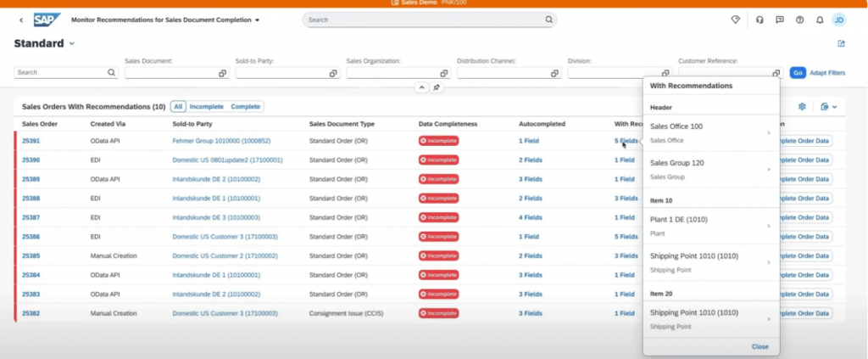The height and width of the screenshot is (359, 868).
Task: Expand Item 10 Shipping Point 1010 recommendation
Action: [x=711, y=262]
